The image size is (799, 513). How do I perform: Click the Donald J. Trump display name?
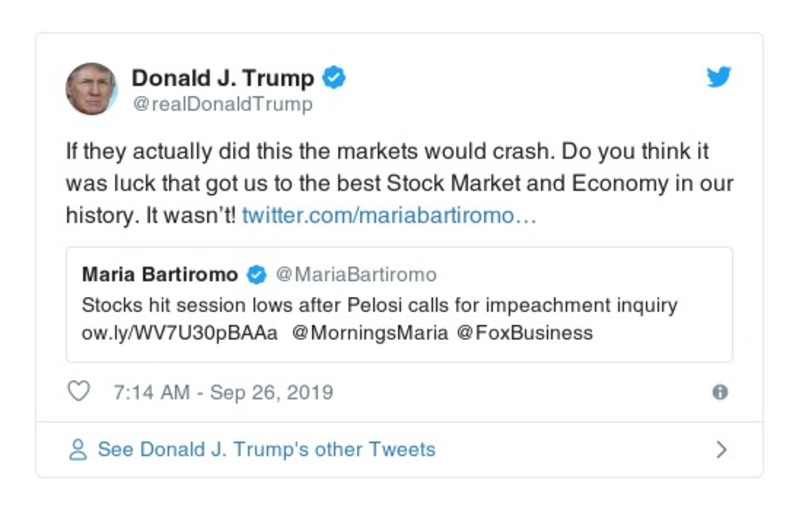tap(223, 78)
